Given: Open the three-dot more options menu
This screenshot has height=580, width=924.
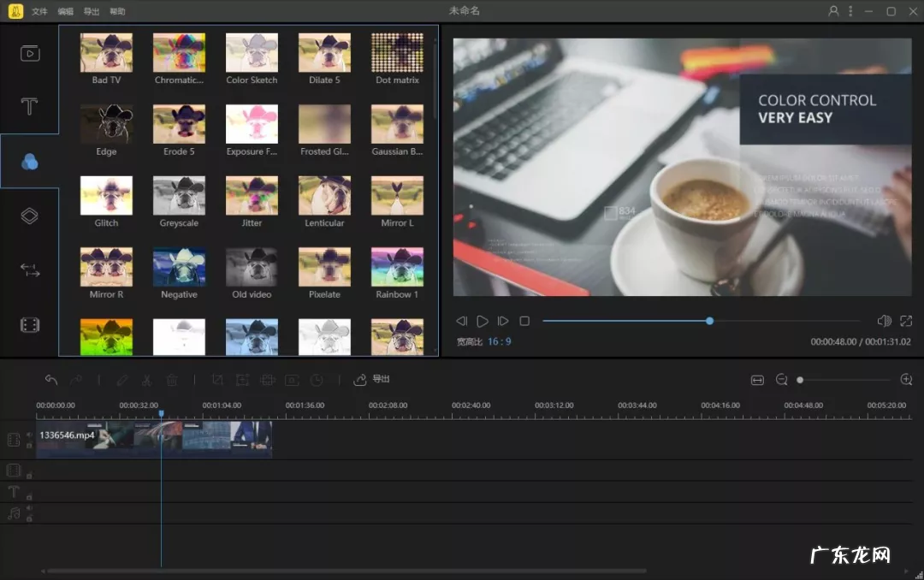Looking at the screenshot, I should (850, 11).
